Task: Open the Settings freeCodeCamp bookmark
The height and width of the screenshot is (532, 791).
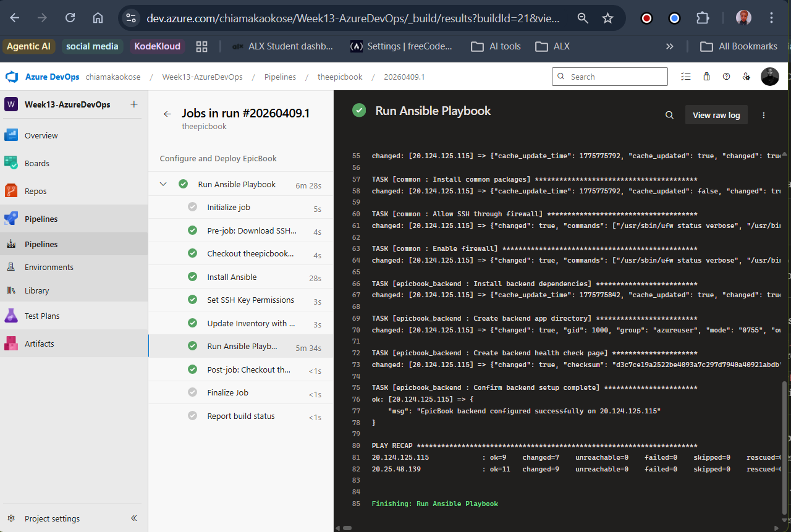Action: click(401, 46)
